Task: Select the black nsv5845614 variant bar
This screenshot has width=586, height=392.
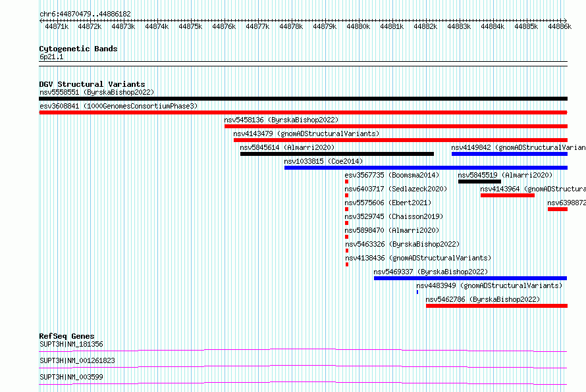Action: pyautogui.click(x=337, y=154)
